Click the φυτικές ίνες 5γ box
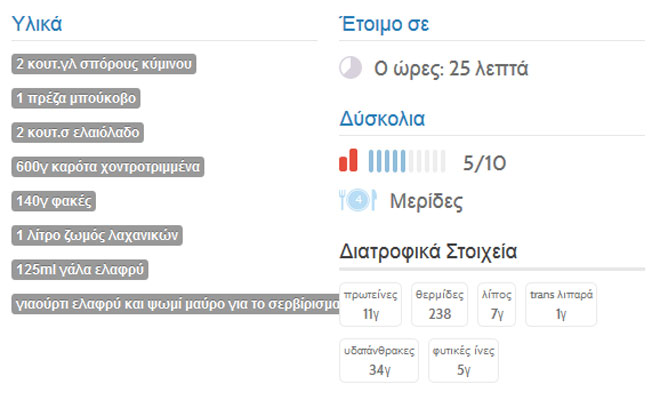Viewport: 660px width, 416px height. tap(463, 360)
